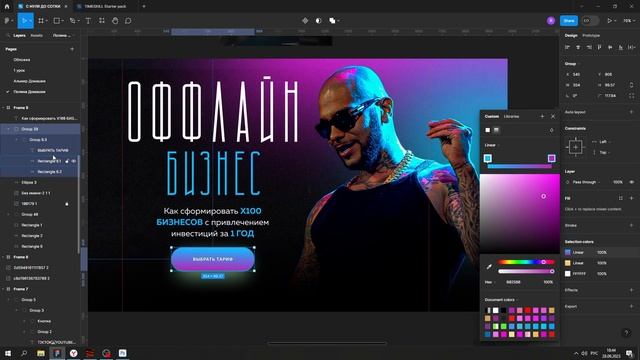
Task: Select right magenta gradient stop
Action: tap(551, 158)
